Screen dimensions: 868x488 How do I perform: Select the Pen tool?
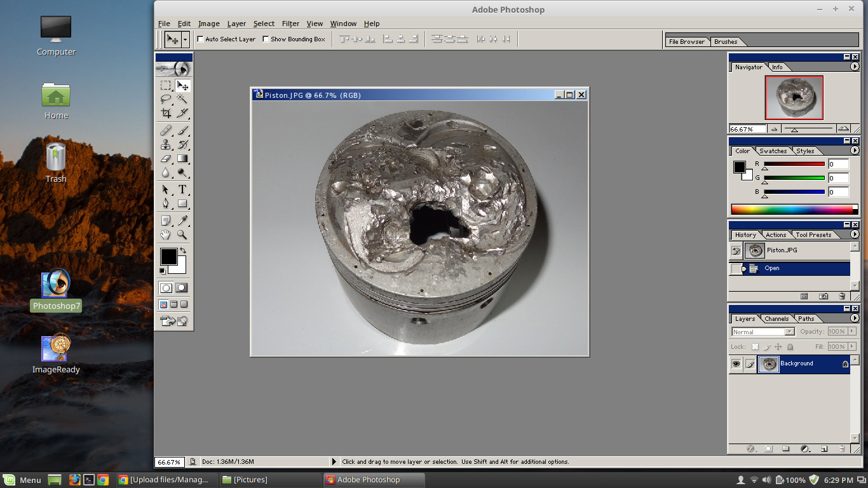click(x=166, y=203)
